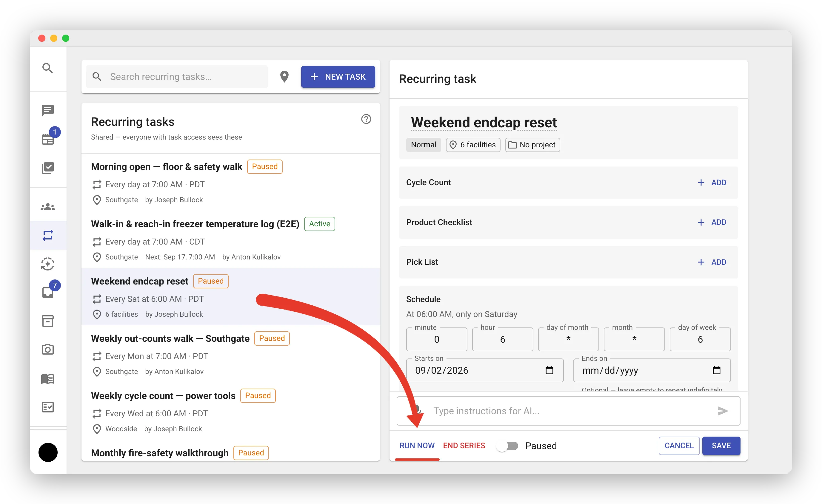Click the NEW TASK button
Screen dimensions: 822x504
coord(338,77)
